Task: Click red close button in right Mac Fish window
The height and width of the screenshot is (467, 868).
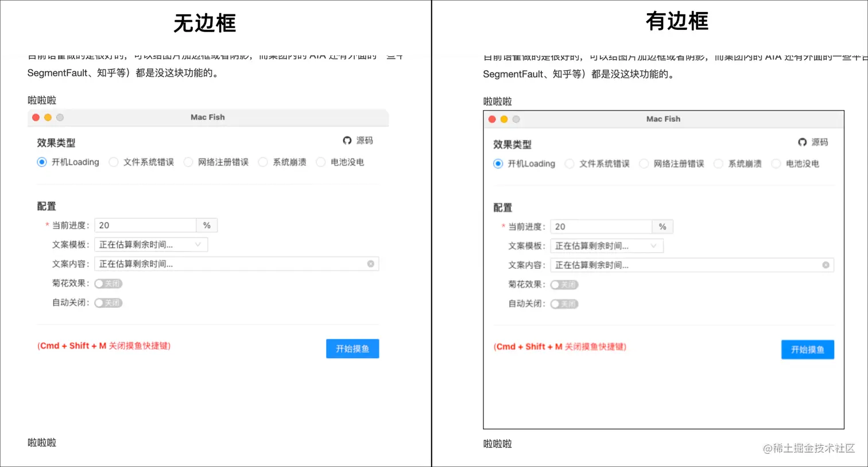Action: pyautogui.click(x=492, y=119)
